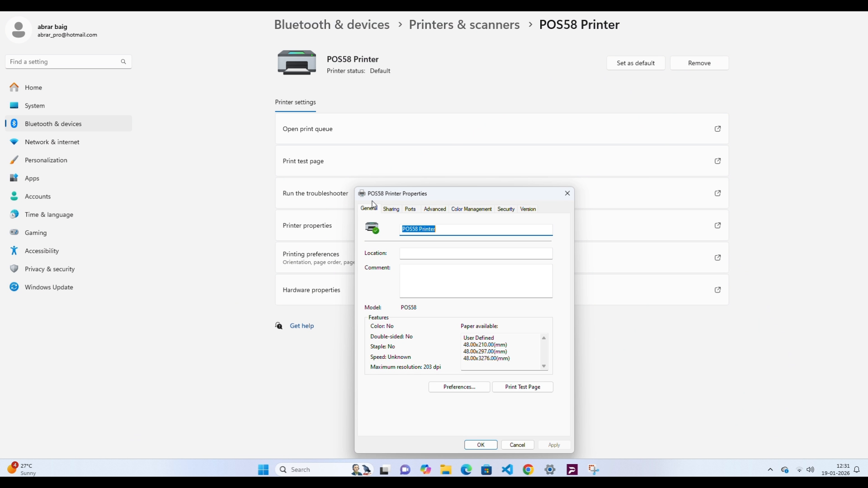Image resolution: width=868 pixels, height=488 pixels.
Task: Click the Location input field
Action: [476, 253]
